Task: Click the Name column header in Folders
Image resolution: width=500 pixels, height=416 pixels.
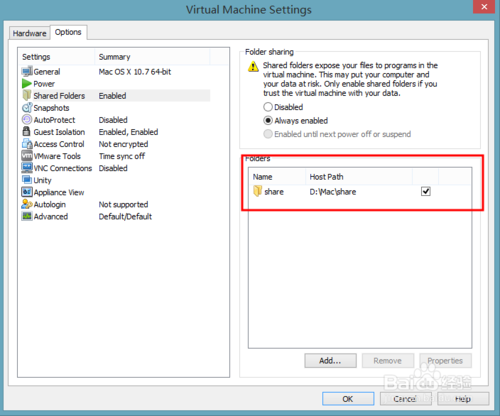Action: (x=277, y=177)
